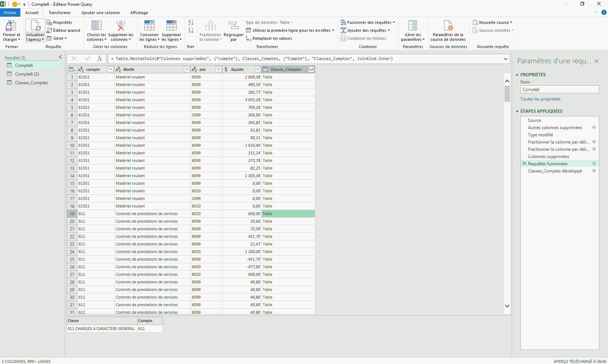
Task: Click the Toutes les propriétés link
Action: [540, 99]
